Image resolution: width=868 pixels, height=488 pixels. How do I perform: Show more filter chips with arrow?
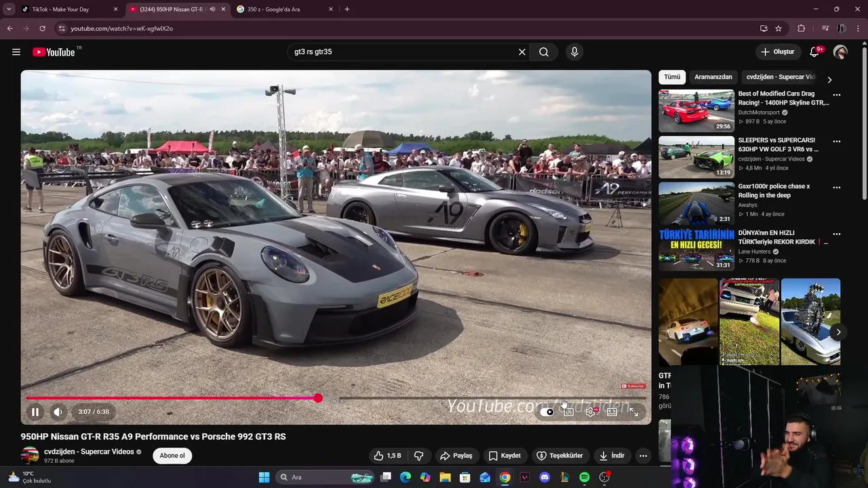[x=829, y=79]
